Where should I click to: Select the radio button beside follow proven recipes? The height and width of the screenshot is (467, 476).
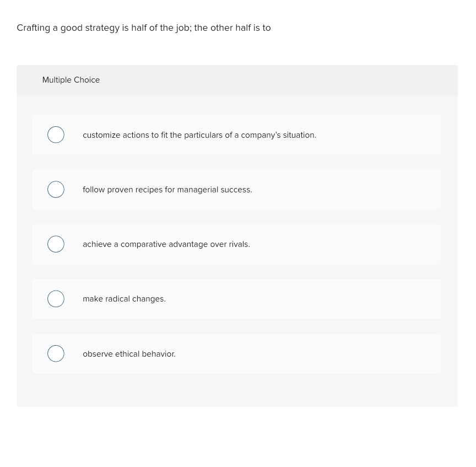pyautogui.click(x=56, y=189)
